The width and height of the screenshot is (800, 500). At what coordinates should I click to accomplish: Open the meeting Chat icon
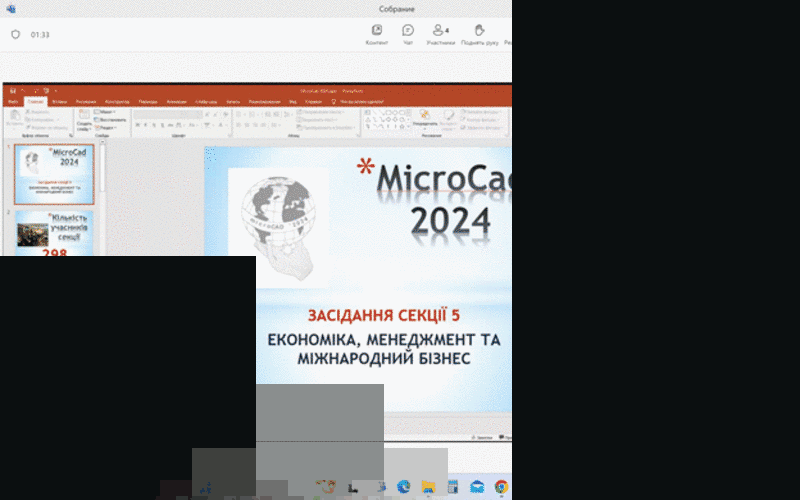[408, 34]
